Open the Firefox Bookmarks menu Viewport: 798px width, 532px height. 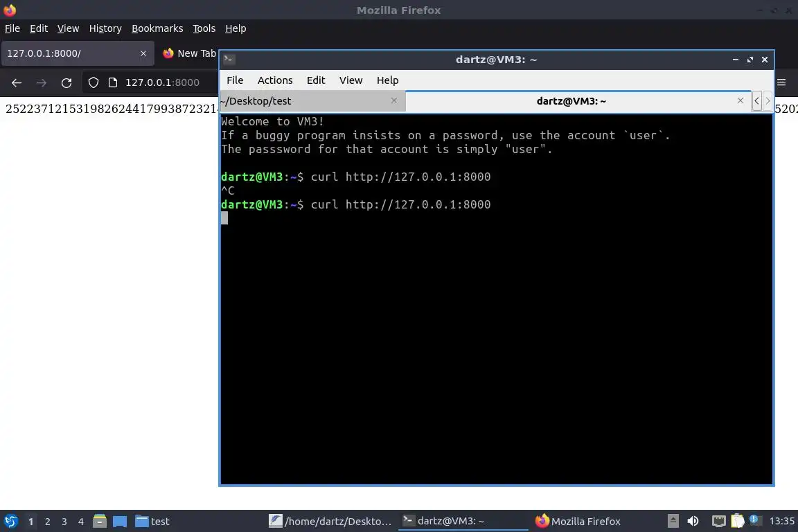pyautogui.click(x=157, y=28)
